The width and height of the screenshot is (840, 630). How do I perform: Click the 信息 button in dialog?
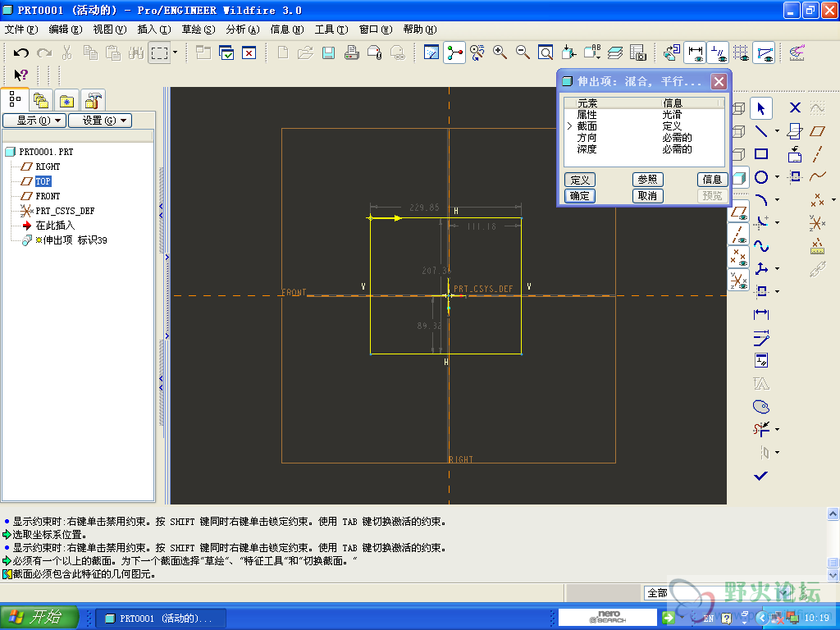tap(712, 180)
